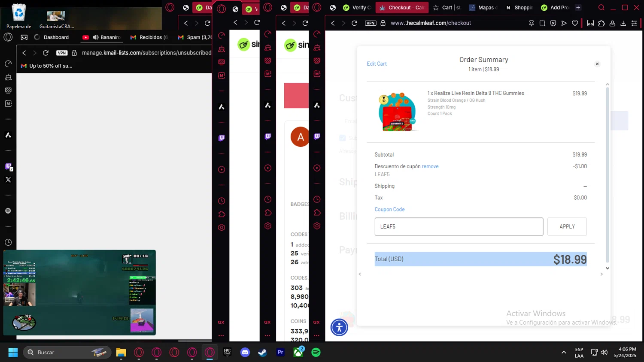Screen dimensions: 644x362
Task: Toggle VPN in the kmail-lists window address bar
Action: click(62, 53)
